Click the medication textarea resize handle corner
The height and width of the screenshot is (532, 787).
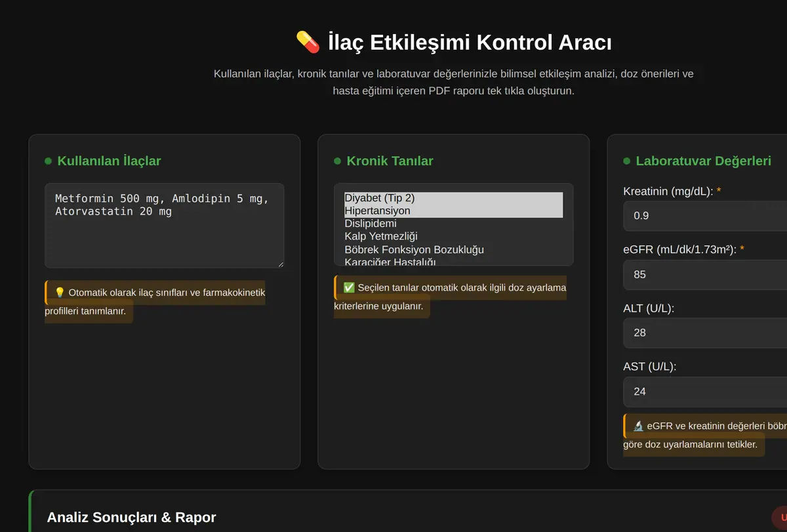(279, 263)
